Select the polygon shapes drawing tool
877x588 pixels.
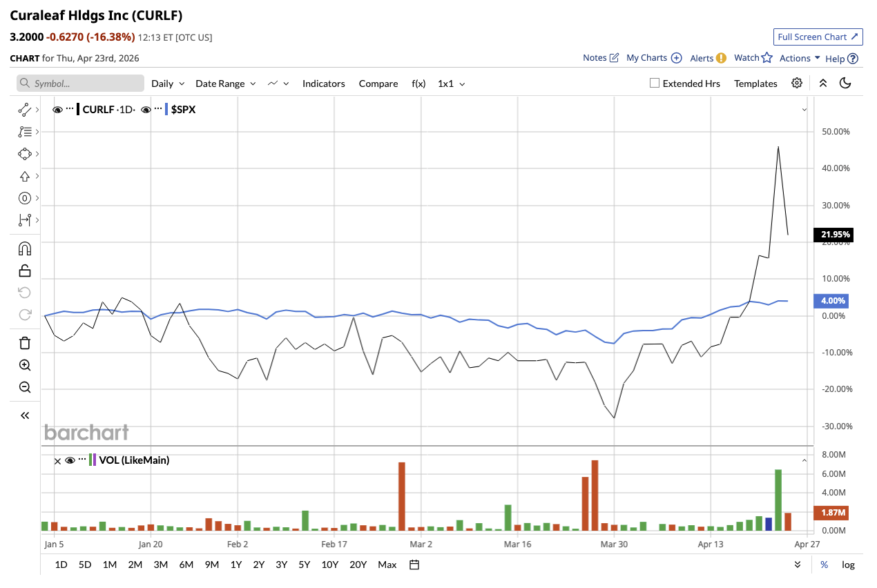(25, 153)
